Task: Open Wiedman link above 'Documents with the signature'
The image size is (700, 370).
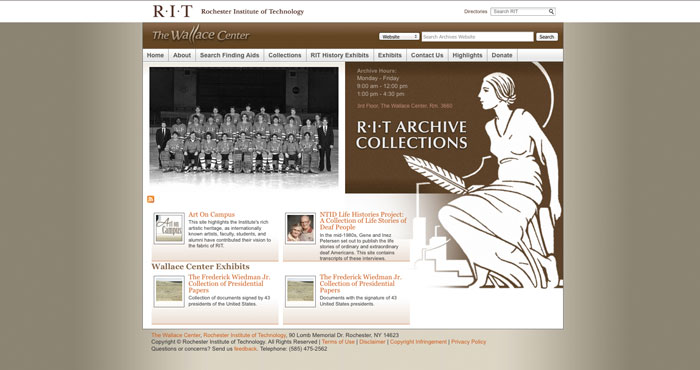Action: pos(360,283)
